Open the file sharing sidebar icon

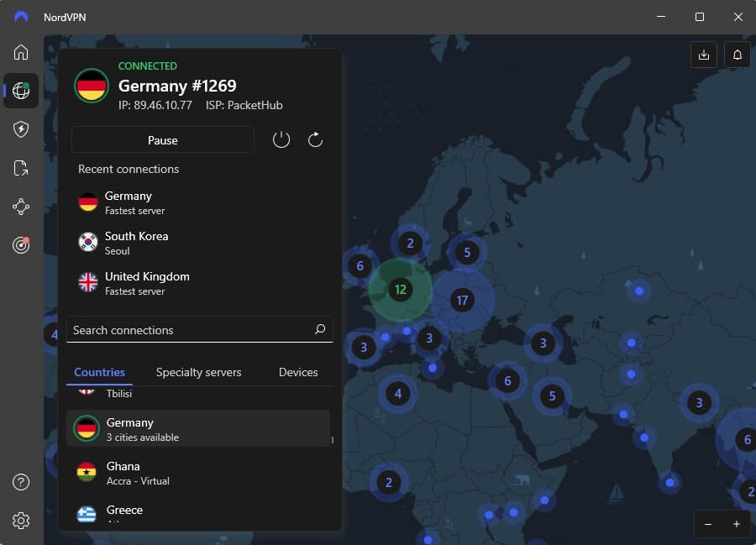tap(21, 168)
